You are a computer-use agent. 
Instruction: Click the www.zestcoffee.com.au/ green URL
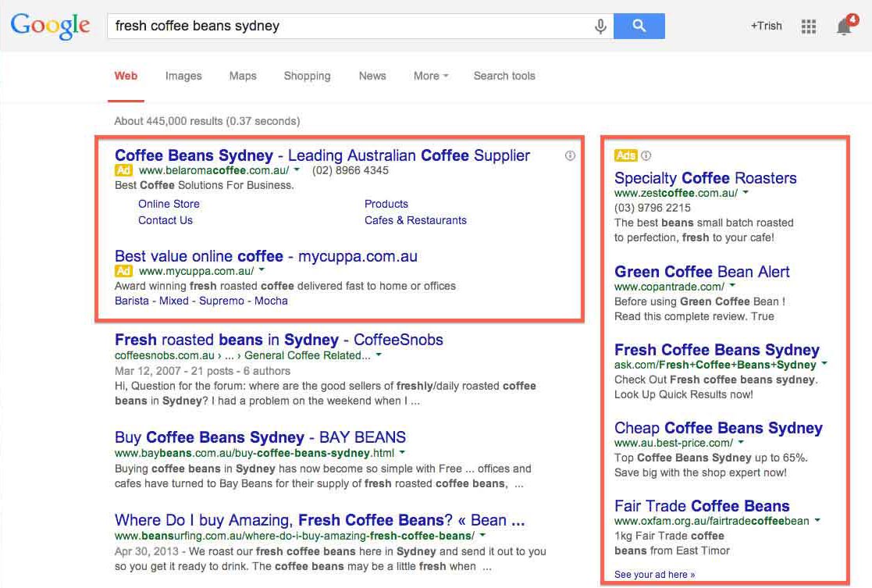click(x=676, y=193)
